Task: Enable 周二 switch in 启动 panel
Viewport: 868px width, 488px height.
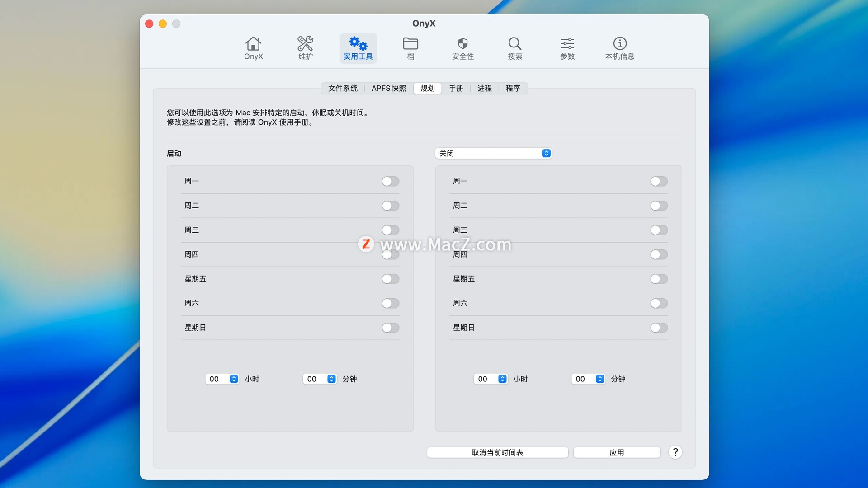Action: 391,206
